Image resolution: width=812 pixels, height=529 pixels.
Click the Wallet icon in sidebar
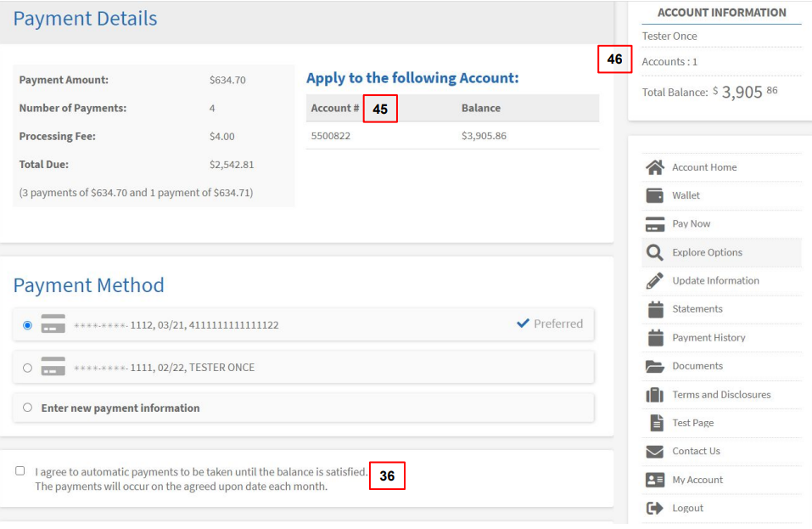click(654, 195)
